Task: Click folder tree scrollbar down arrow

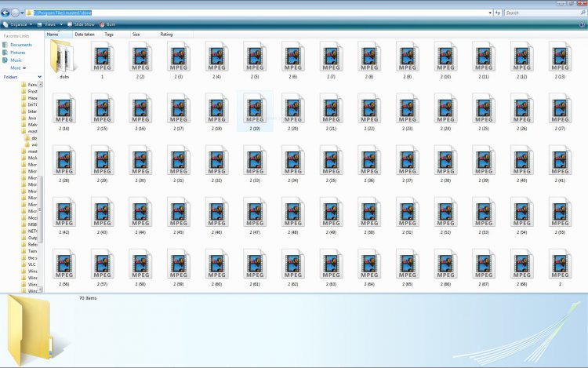Action: [41, 290]
